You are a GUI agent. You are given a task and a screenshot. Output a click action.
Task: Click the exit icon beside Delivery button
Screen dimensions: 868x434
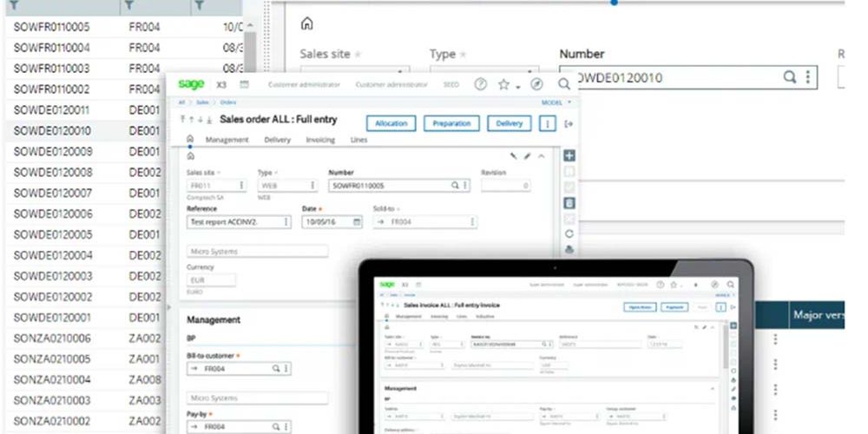click(569, 123)
